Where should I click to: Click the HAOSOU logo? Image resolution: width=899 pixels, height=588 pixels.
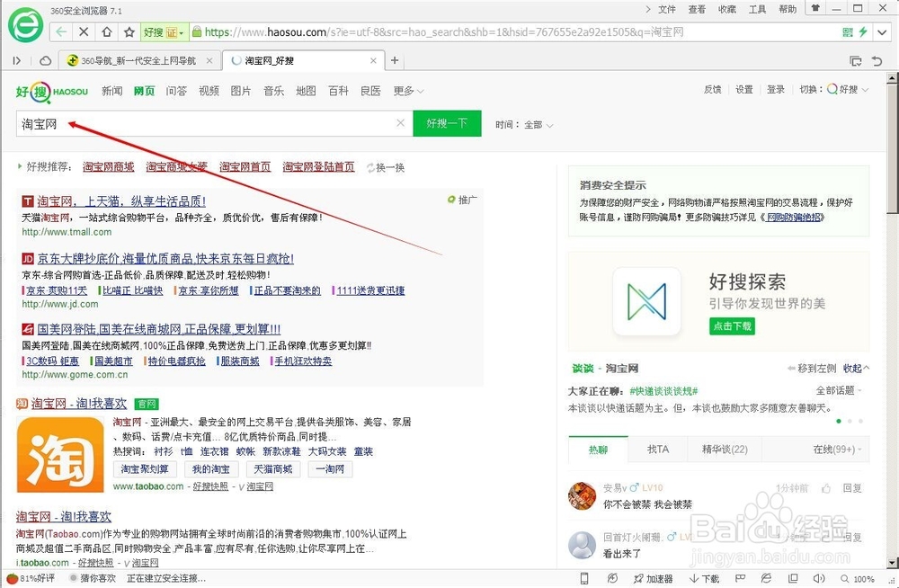[51, 92]
